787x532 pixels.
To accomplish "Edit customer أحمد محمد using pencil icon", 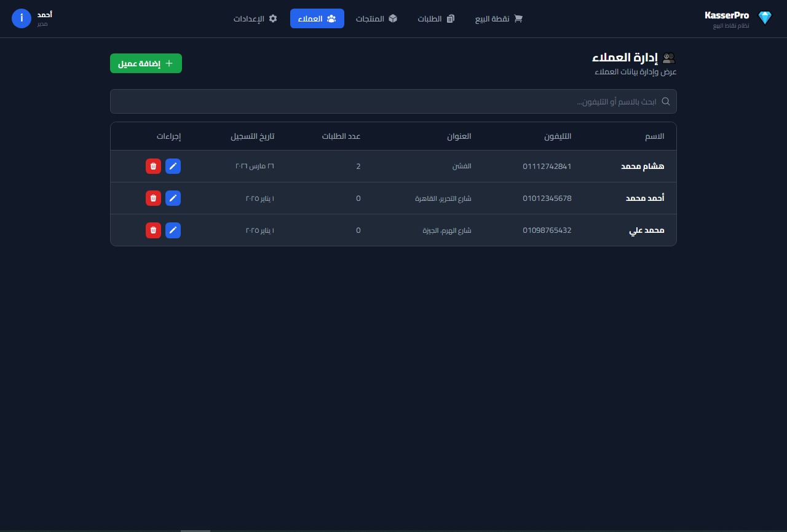I will (x=173, y=198).
